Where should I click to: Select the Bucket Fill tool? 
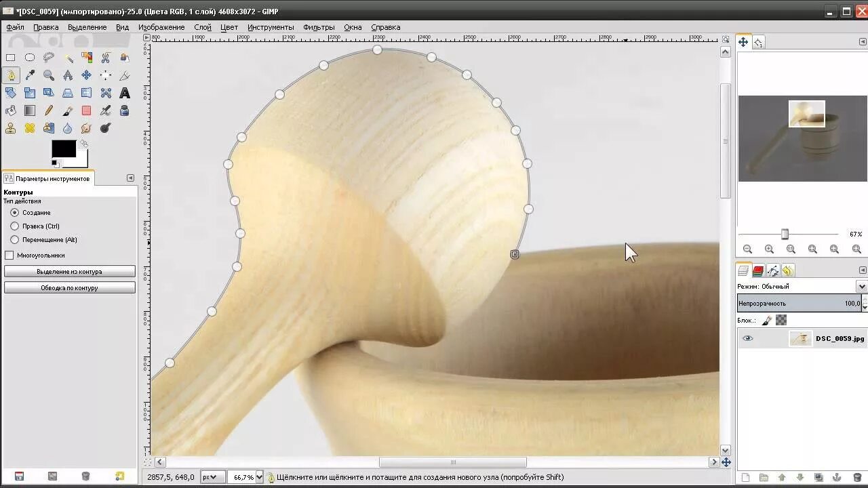tap(11, 110)
